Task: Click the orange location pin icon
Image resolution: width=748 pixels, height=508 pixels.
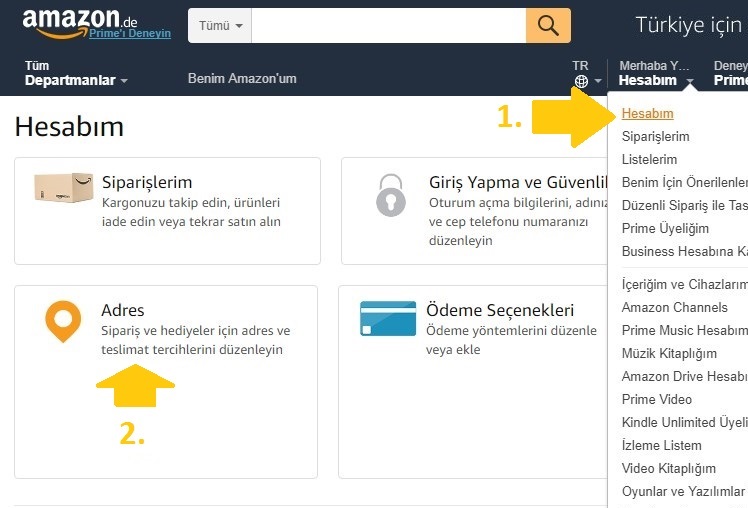Action: [63, 321]
